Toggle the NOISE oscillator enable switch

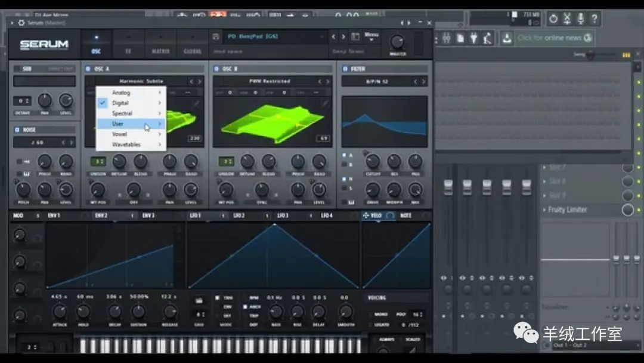[17, 130]
